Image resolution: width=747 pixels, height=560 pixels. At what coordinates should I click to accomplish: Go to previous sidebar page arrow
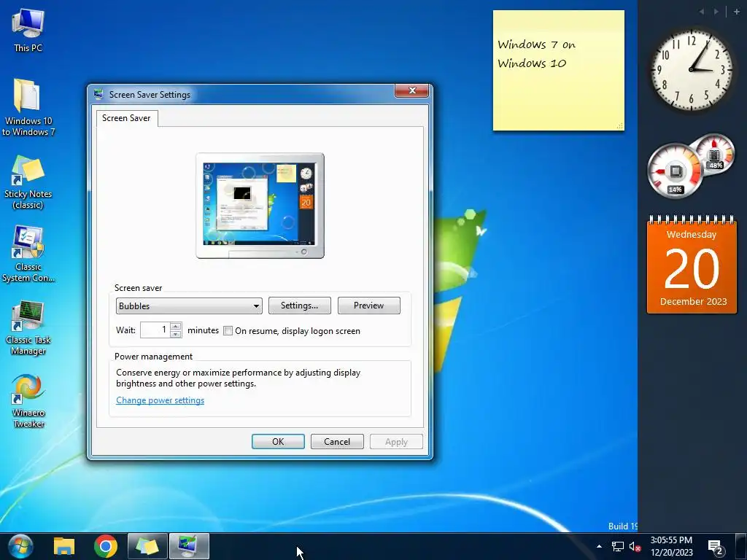coord(701,12)
